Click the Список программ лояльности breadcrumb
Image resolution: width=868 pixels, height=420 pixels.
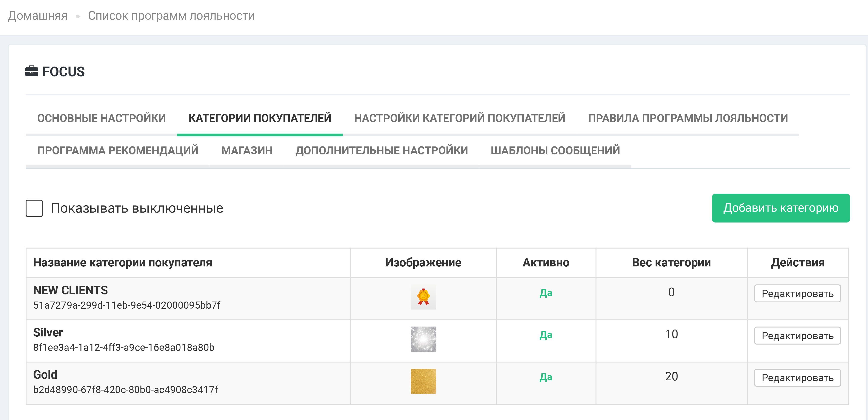171,16
